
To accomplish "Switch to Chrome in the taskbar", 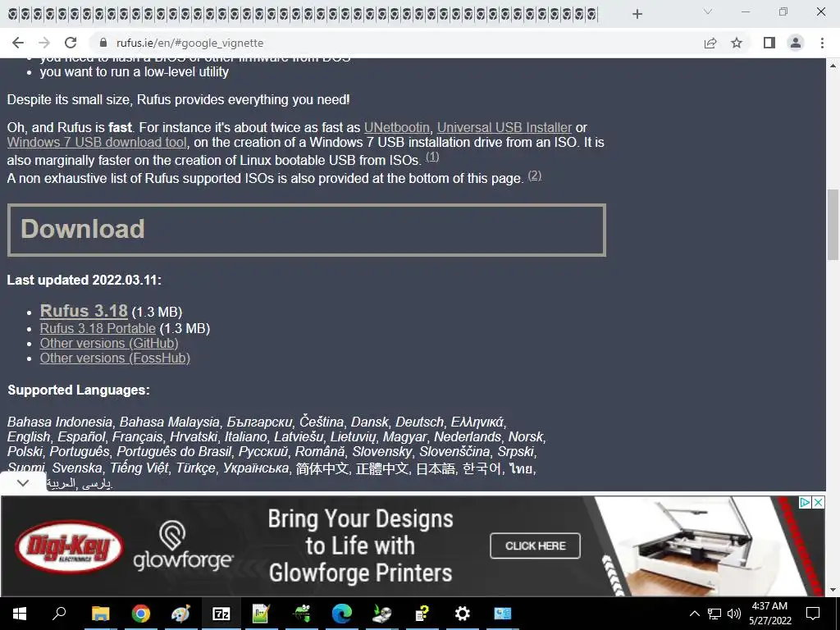I will tap(141, 614).
